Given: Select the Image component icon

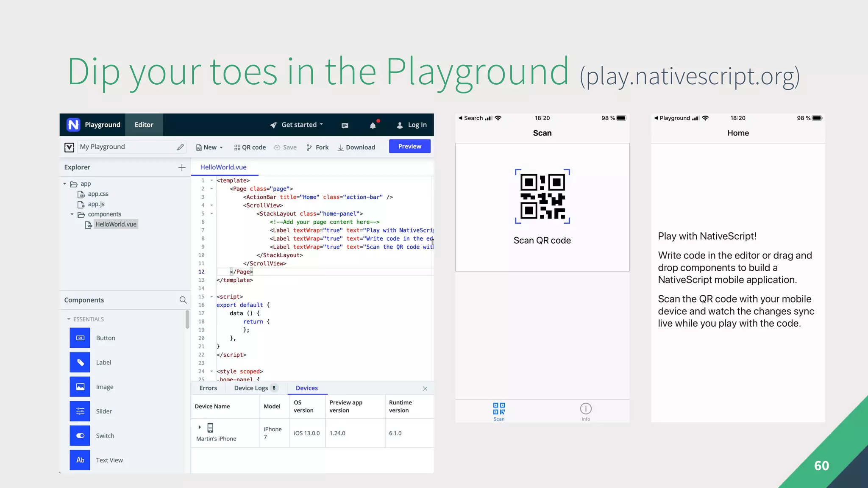Looking at the screenshot, I should tap(80, 387).
